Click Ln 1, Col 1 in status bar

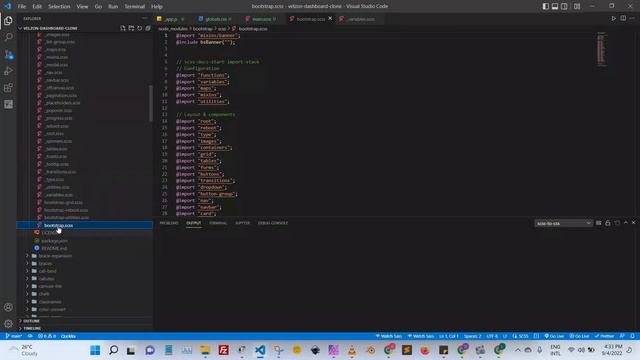pos(449,336)
